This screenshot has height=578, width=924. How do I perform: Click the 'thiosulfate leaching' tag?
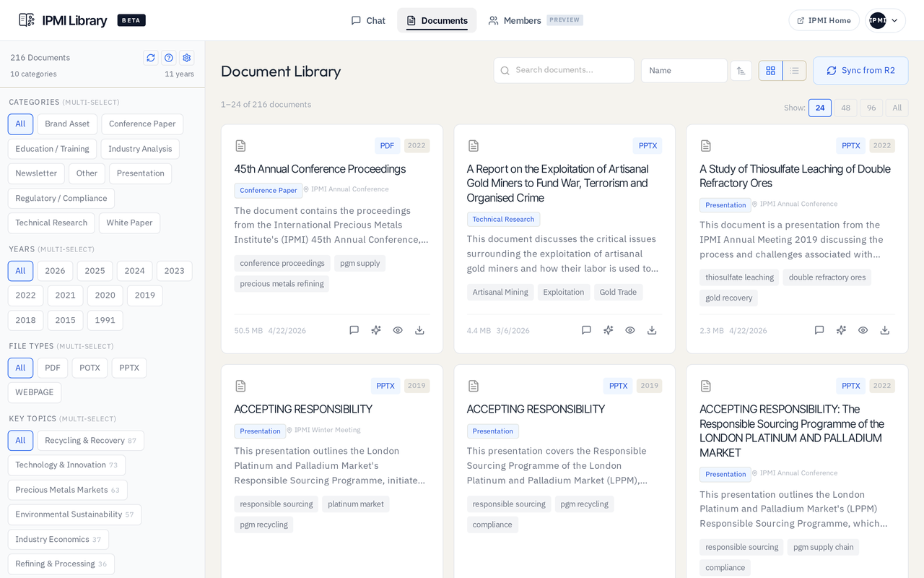coord(739,277)
